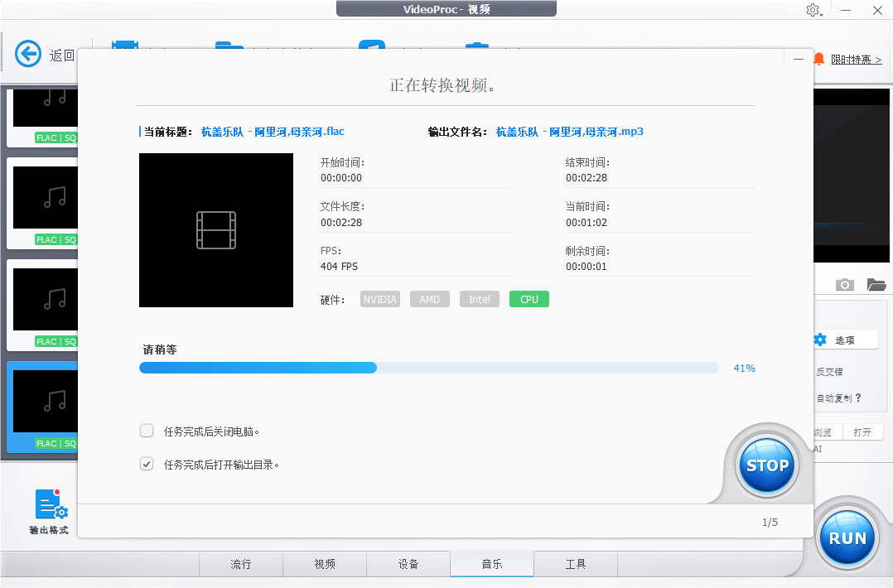Open the 限时特惠 promotion link
The height and width of the screenshot is (588, 893).
tap(857, 59)
